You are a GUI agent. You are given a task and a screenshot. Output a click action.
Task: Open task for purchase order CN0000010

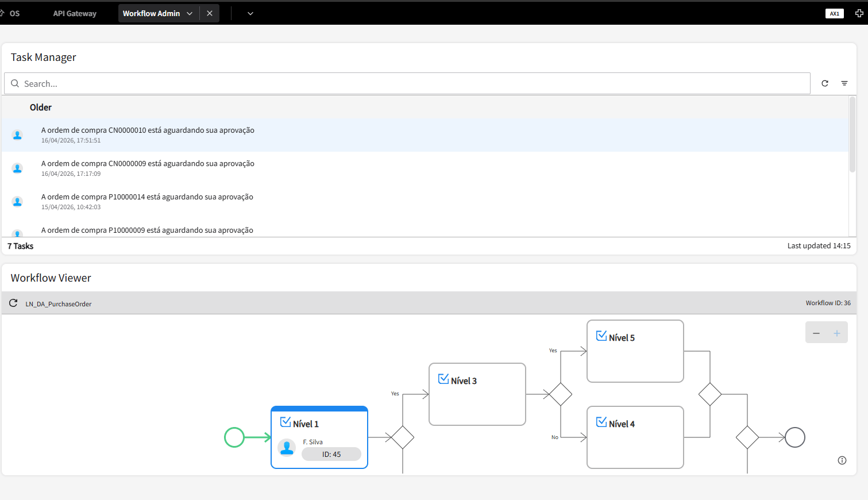pos(425,135)
